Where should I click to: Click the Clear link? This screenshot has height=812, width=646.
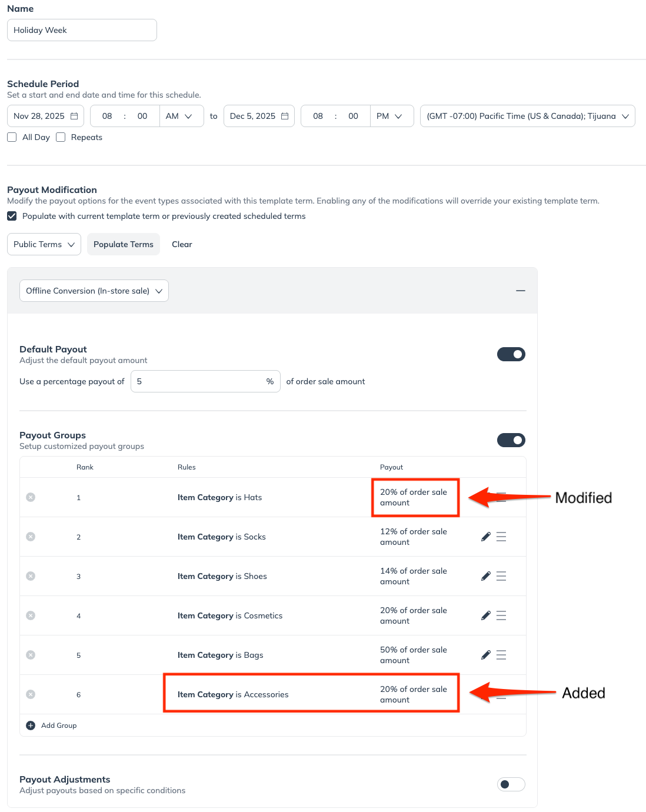(182, 244)
